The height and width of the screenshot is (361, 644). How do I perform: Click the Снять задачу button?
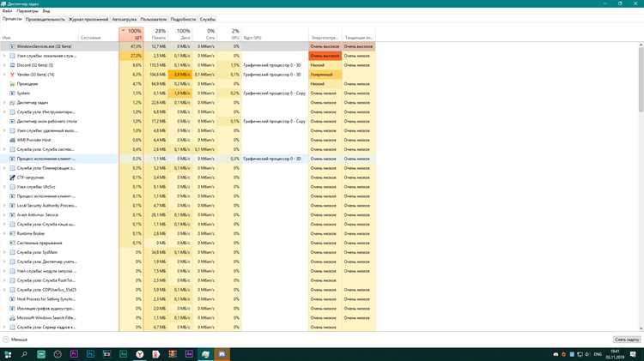pos(626,340)
